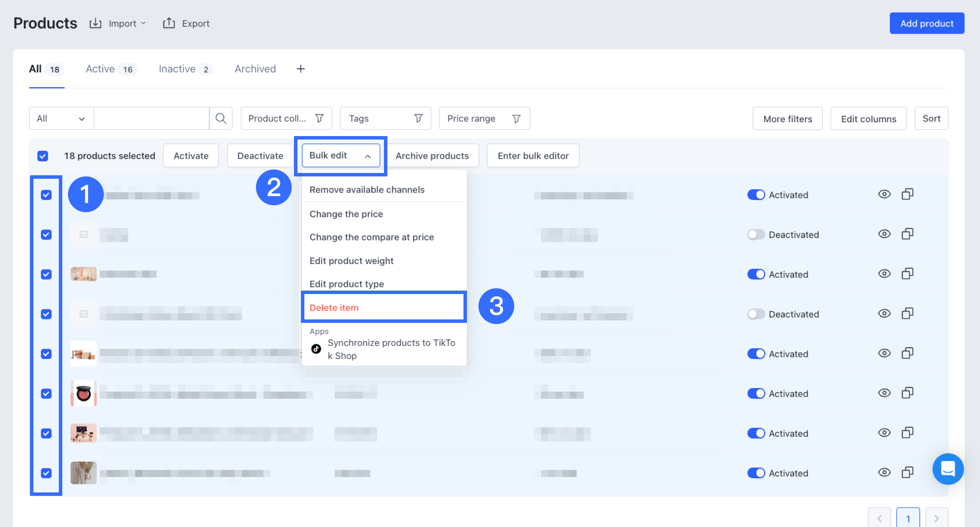Click the search magnifier icon
This screenshot has width=980, height=527.
click(x=221, y=118)
